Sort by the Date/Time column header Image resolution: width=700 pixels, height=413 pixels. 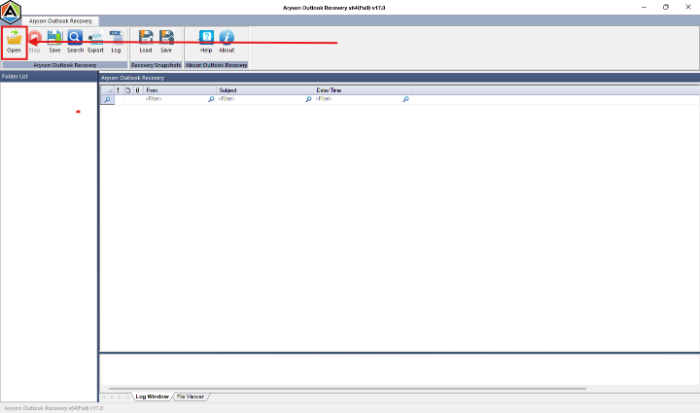(362, 90)
